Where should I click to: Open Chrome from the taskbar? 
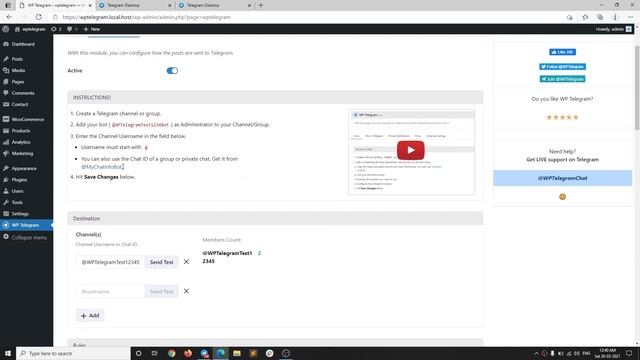pyautogui.click(x=171, y=353)
